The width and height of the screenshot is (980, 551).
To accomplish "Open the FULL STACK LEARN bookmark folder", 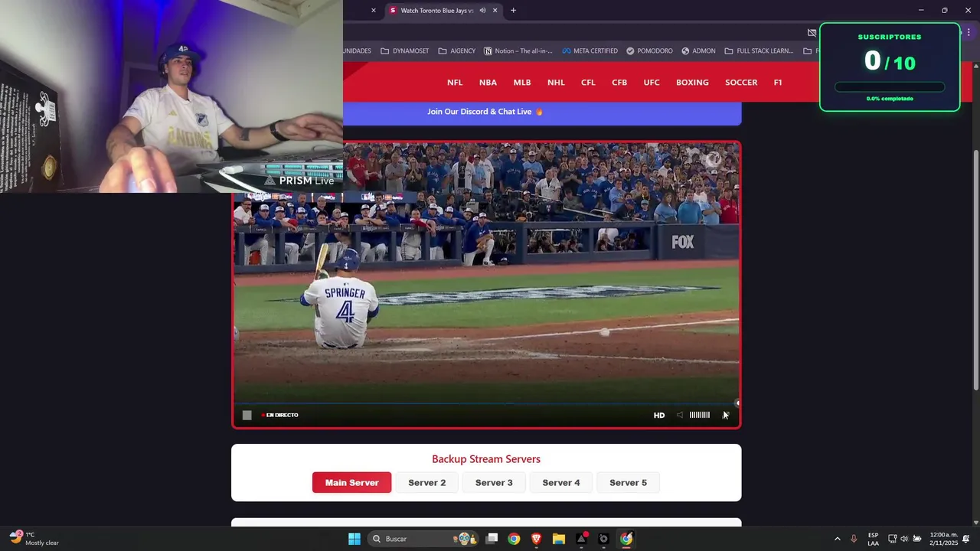I will click(x=759, y=51).
